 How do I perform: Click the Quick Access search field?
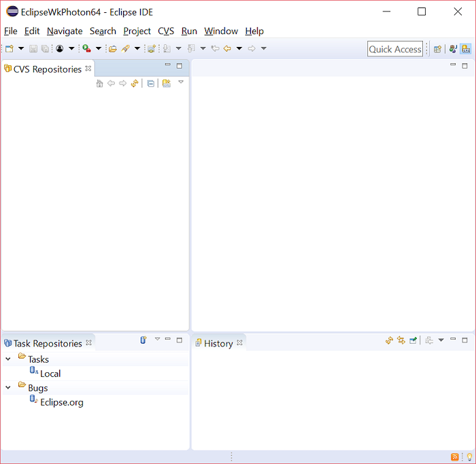coord(395,49)
